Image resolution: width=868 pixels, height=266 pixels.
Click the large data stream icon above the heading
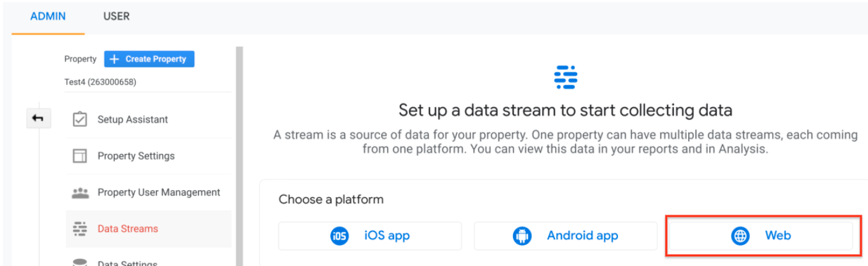coord(565,77)
